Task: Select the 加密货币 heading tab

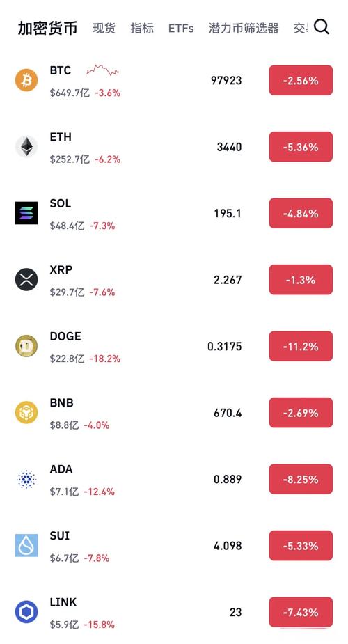Action: coord(47,28)
